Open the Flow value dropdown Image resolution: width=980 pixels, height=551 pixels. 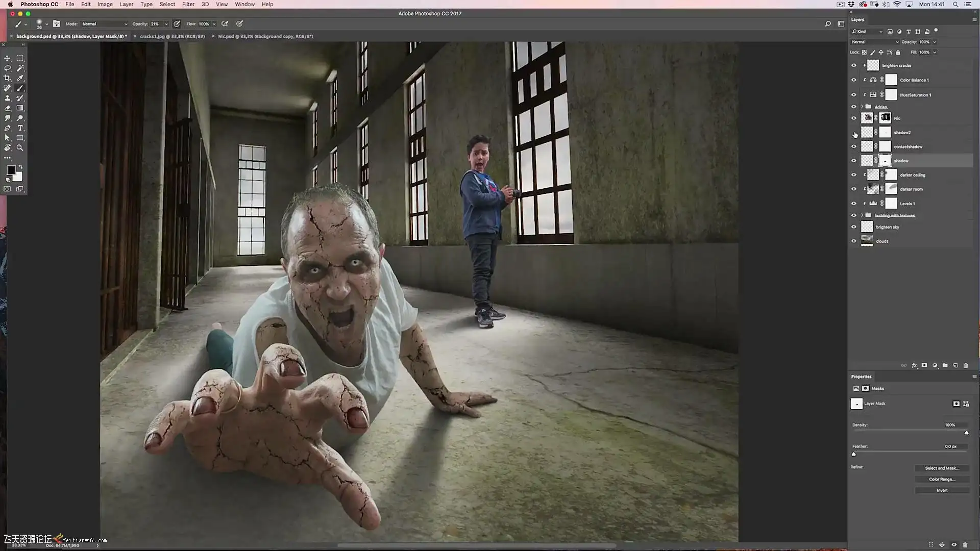point(214,24)
